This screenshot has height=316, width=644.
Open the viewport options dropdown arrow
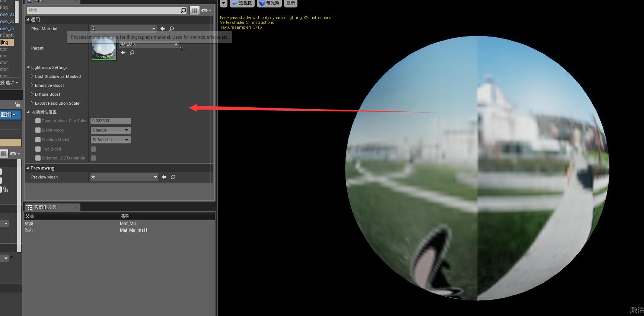(223, 3)
